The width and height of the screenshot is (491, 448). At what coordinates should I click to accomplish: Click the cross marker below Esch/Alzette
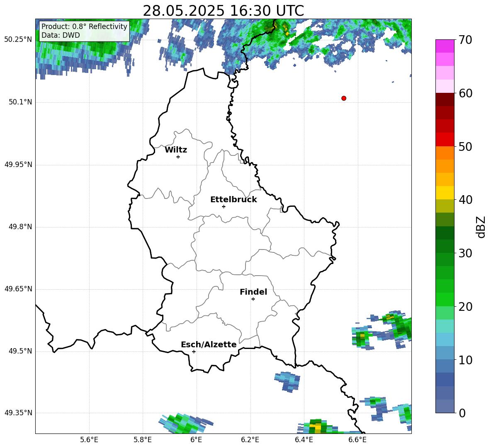pyautogui.click(x=194, y=351)
